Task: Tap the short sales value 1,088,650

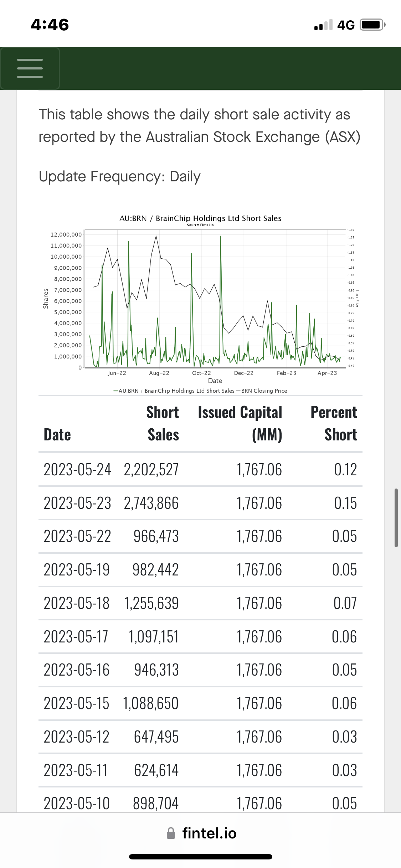Action: coord(151,703)
